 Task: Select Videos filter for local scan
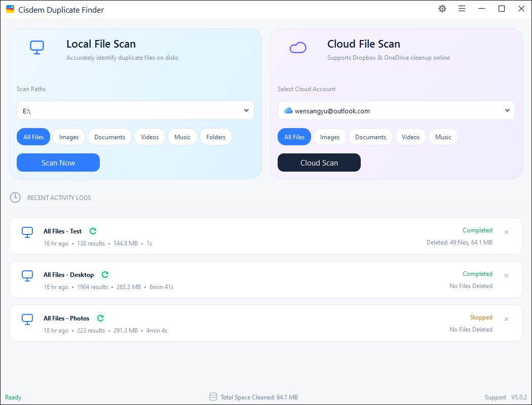[149, 137]
